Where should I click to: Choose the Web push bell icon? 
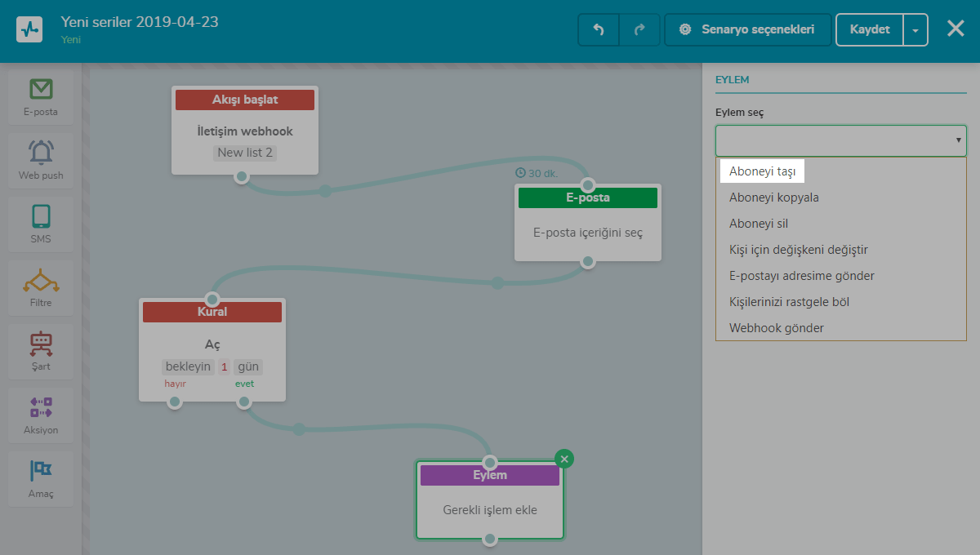[x=41, y=153]
